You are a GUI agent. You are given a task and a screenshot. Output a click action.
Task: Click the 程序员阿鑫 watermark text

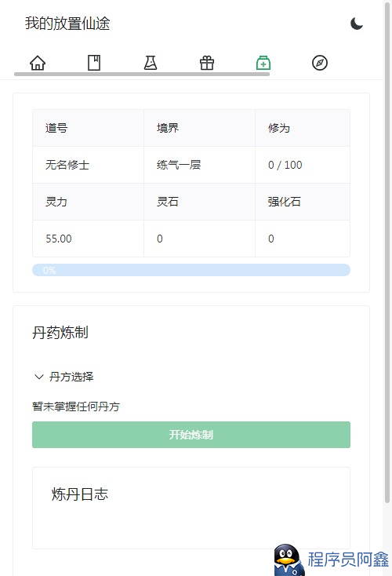[348, 560]
